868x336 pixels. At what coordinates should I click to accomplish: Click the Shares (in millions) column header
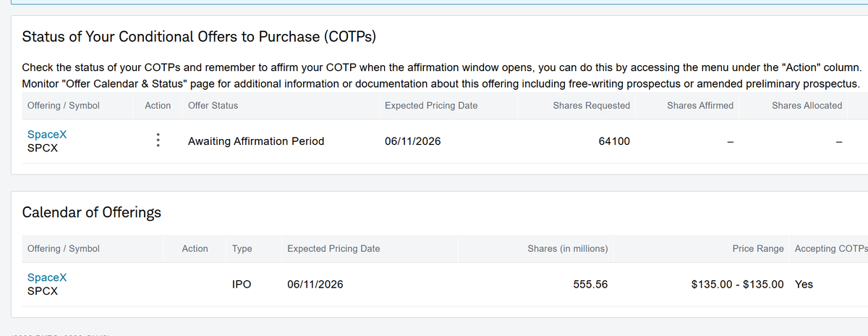click(568, 248)
